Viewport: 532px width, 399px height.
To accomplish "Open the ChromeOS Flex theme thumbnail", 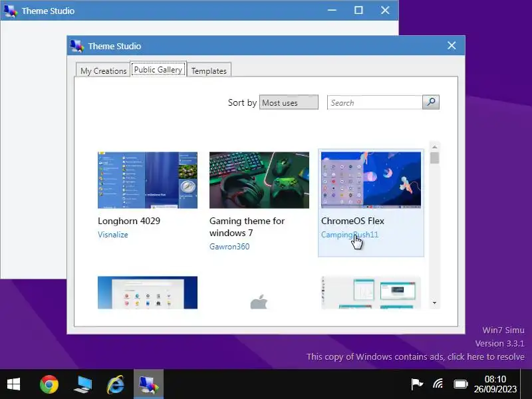I will (x=371, y=180).
